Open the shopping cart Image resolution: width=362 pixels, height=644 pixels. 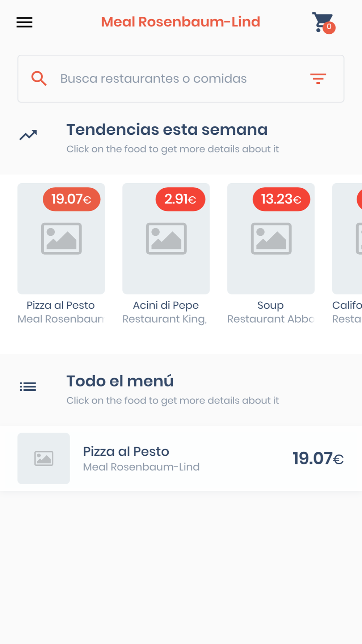coord(323,22)
